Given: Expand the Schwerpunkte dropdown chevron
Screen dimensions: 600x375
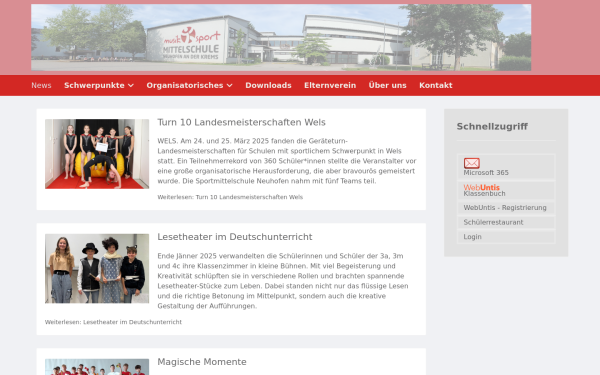Looking at the screenshot, I should click(131, 86).
